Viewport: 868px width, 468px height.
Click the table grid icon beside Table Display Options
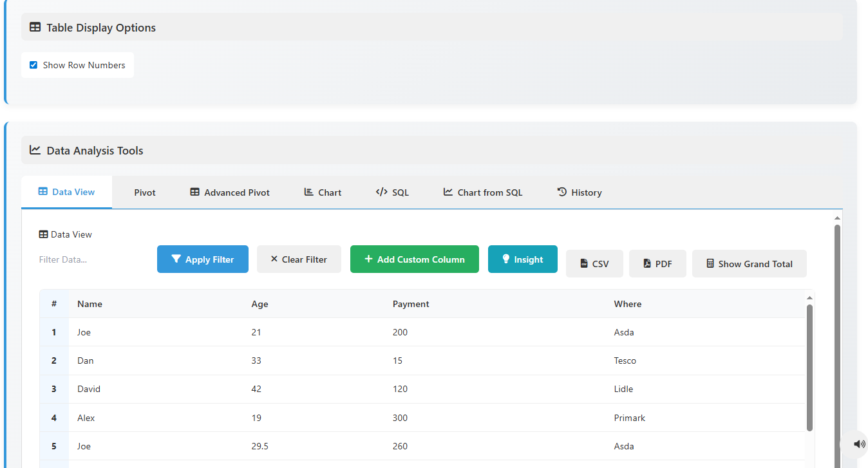pos(35,27)
